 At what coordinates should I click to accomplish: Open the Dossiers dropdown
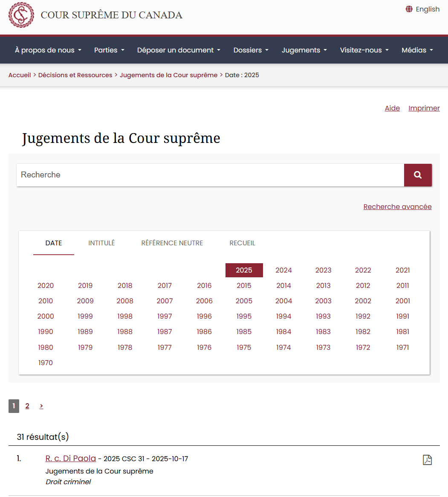(x=251, y=50)
